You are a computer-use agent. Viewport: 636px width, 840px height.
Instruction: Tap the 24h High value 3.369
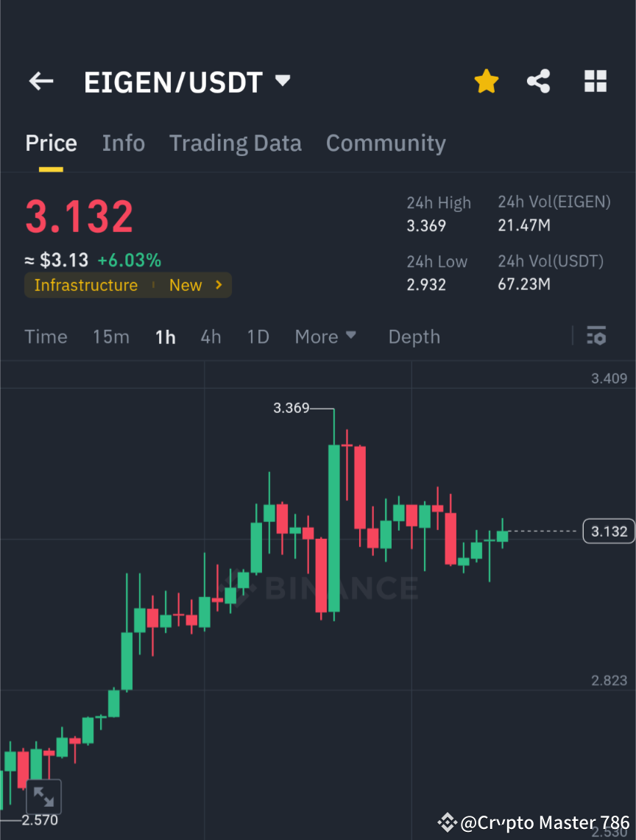pyautogui.click(x=425, y=226)
